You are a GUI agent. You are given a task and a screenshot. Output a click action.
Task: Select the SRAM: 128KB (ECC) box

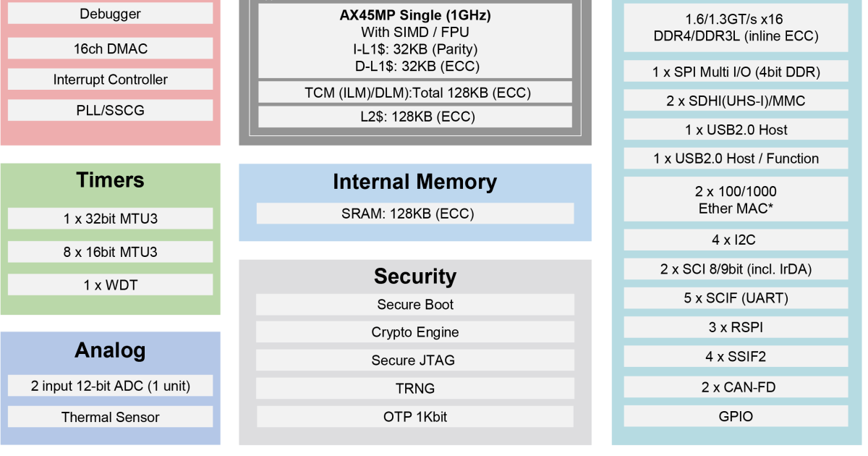coord(414,214)
